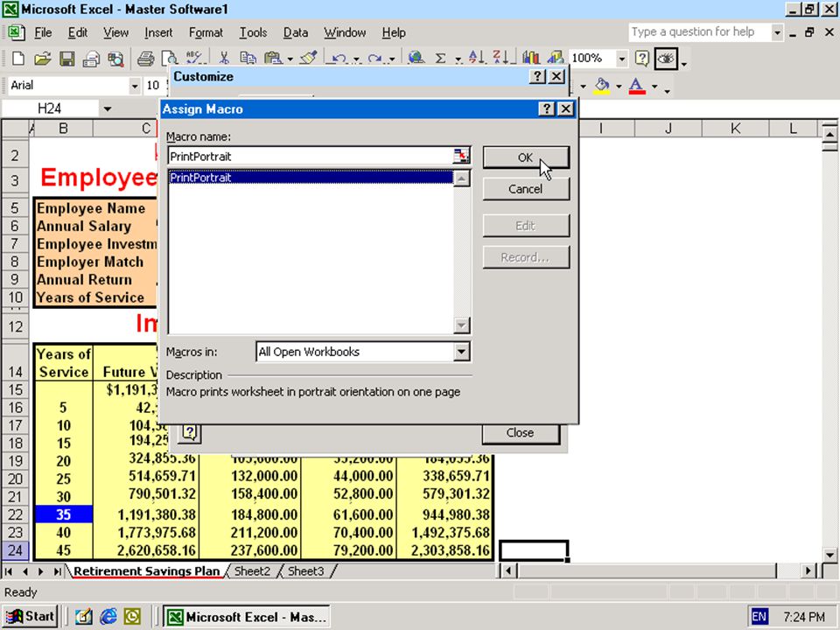Expand the Name Box dropdown arrow
This screenshot has height=630, width=840.
point(108,108)
